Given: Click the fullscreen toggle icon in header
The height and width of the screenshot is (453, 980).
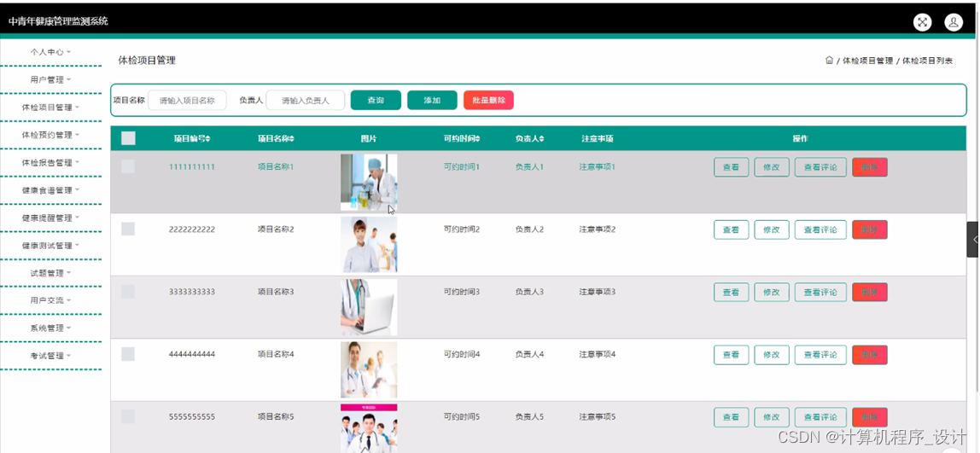Looking at the screenshot, I should click(x=922, y=22).
